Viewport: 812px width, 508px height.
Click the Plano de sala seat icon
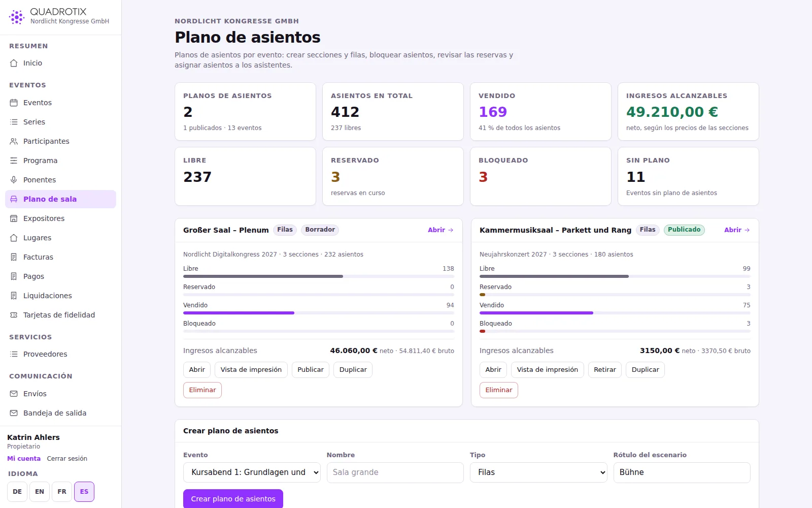pos(14,199)
